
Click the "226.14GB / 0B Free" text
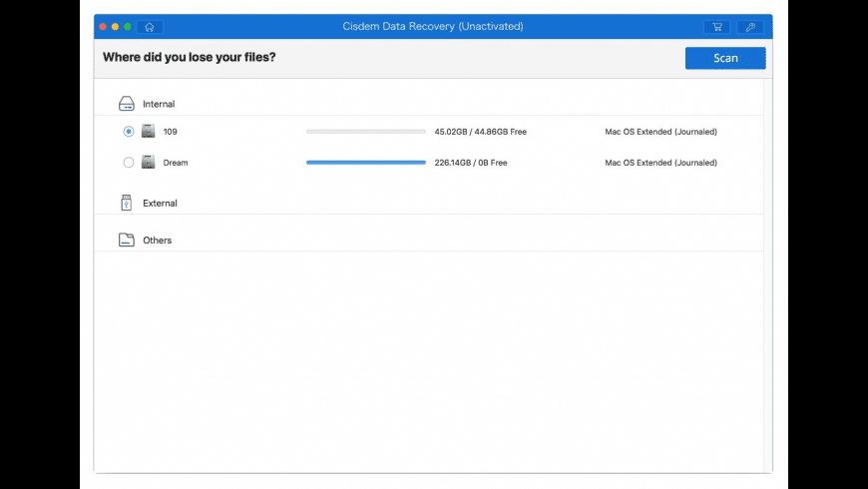point(471,163)
